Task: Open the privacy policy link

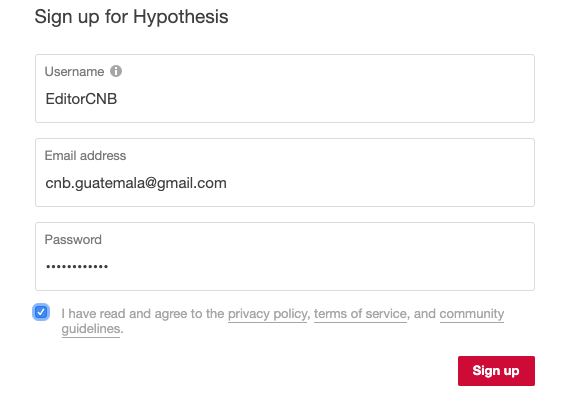Action: point(267,314)
